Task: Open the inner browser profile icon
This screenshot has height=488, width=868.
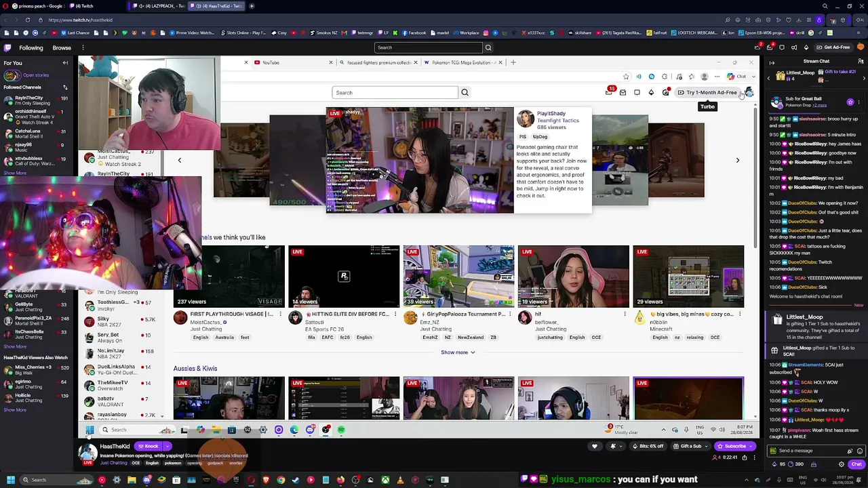Action: [705, 77]
